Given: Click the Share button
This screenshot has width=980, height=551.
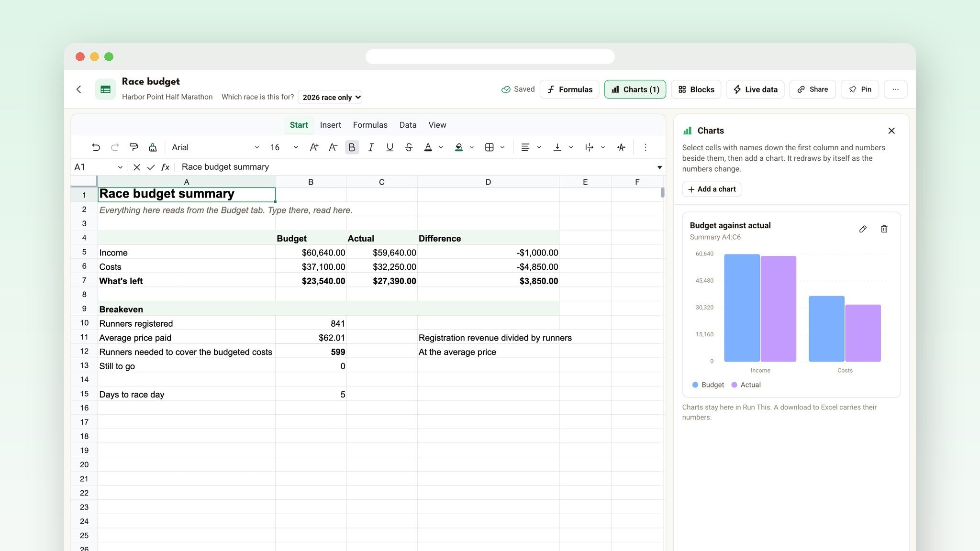Looking at the screenshot, I should point(813,89).
